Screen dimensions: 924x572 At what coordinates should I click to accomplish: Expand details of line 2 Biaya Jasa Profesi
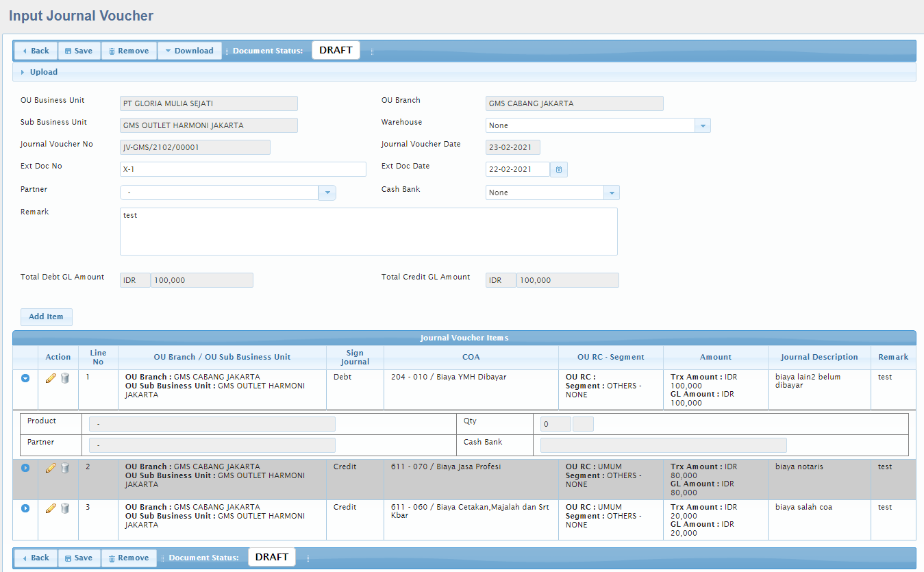click(25, 468)
